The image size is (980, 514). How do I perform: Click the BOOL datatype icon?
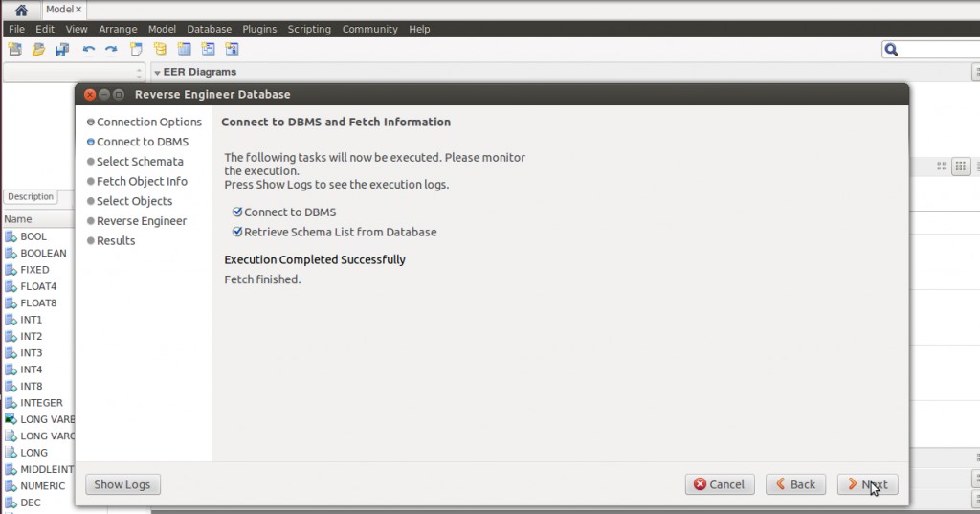tap(11, 236)
